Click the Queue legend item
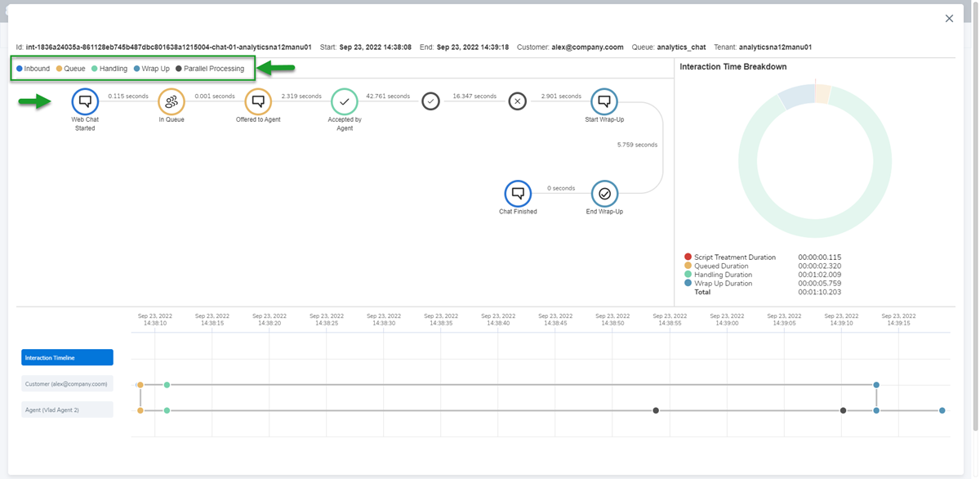This screenshot has width=980, height=479. tap(70, 69)
